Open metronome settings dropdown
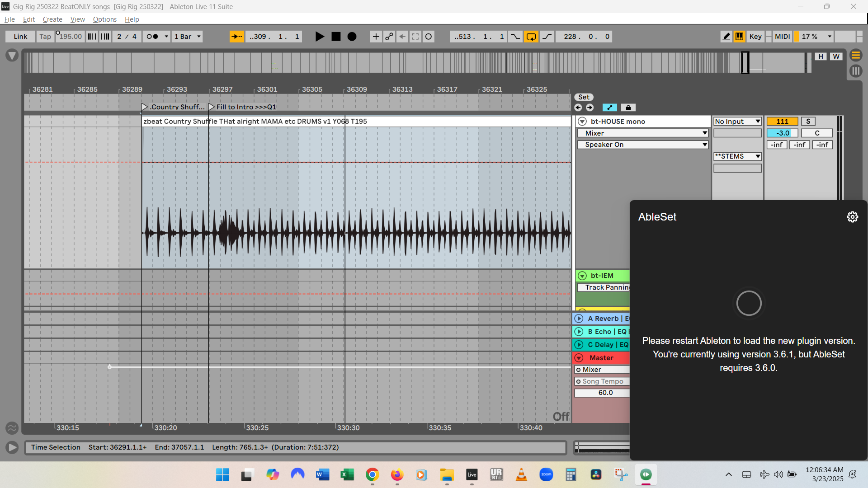 pyautogui.click(x=166, y=37)
